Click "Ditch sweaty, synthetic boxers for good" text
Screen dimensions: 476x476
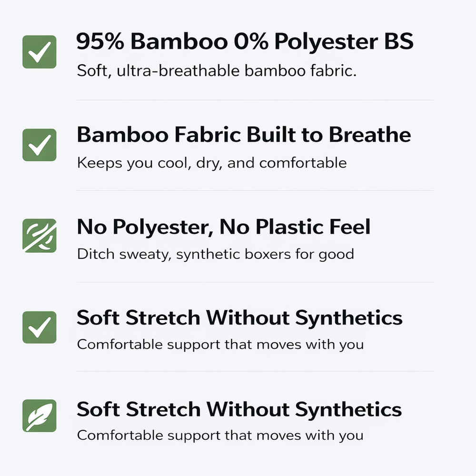[x=215, y=254]
